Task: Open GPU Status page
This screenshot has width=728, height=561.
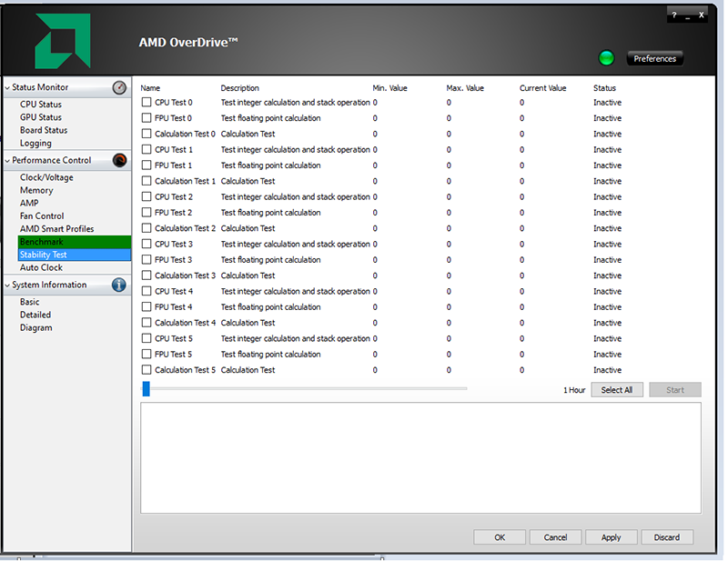Action: pos(41,117)
